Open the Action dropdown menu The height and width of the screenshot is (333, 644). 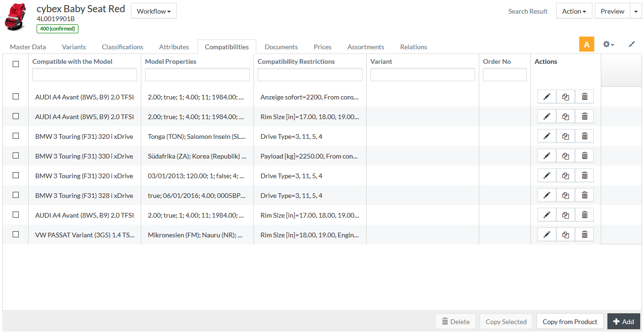coord(574,11)
